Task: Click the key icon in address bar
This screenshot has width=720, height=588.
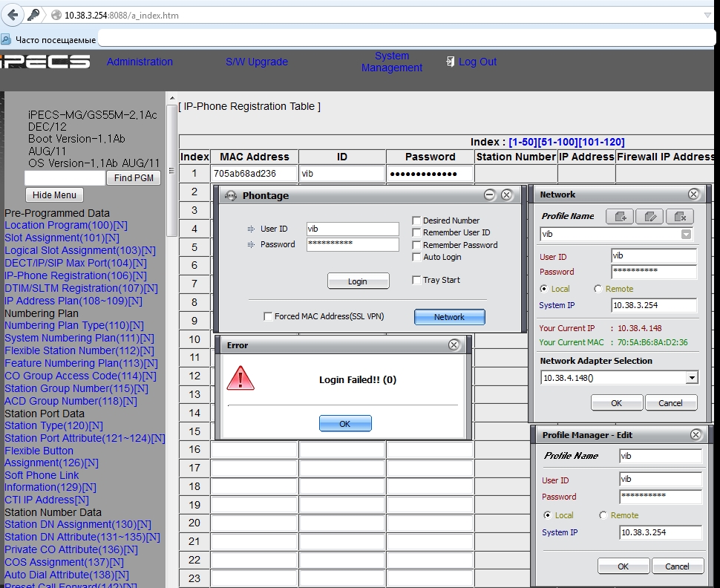Action: pyautogui.click(x=34, y=15)
